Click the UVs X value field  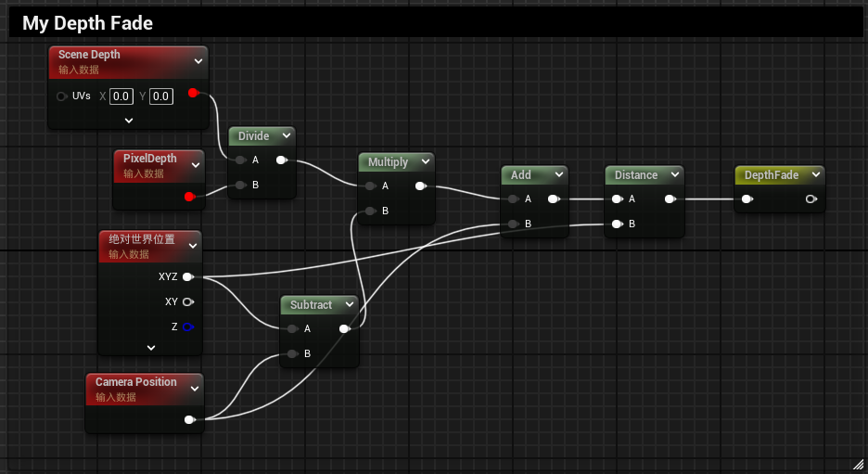click(121, 96)
